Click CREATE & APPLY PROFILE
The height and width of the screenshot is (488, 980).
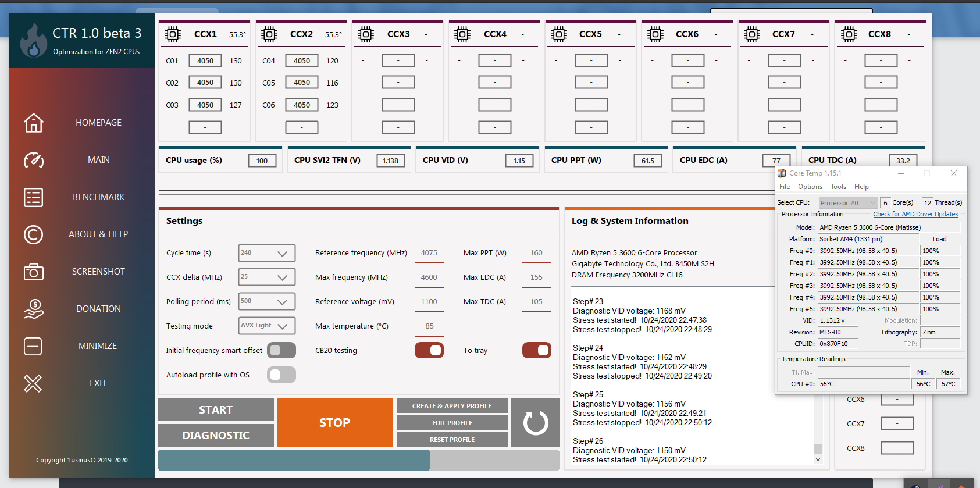tap(452, 406)
